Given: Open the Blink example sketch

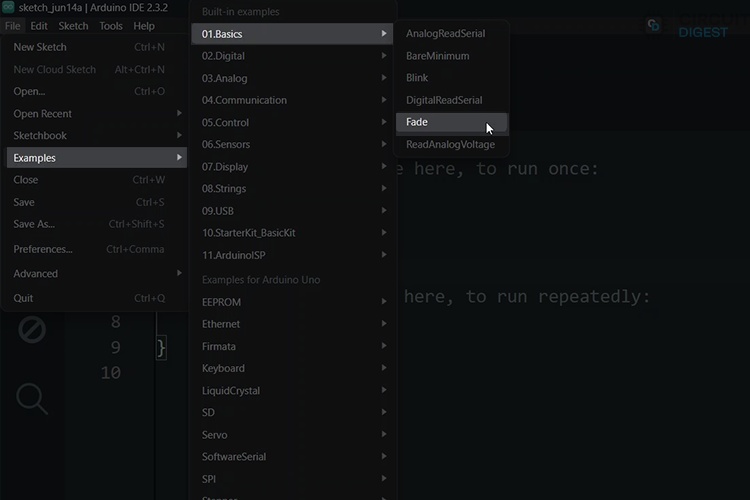Looking at the screenshot, I should [452, 78].
